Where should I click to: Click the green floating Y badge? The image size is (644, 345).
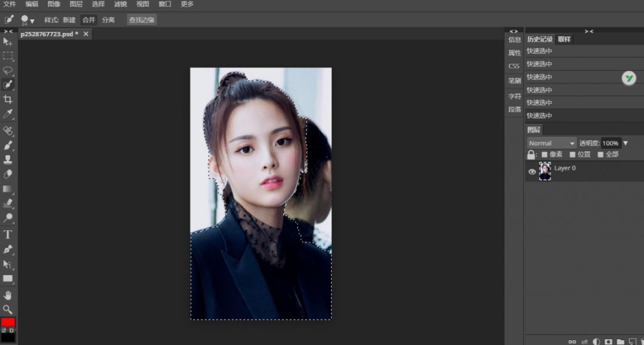pyautogui.click(x=629, y=78)
